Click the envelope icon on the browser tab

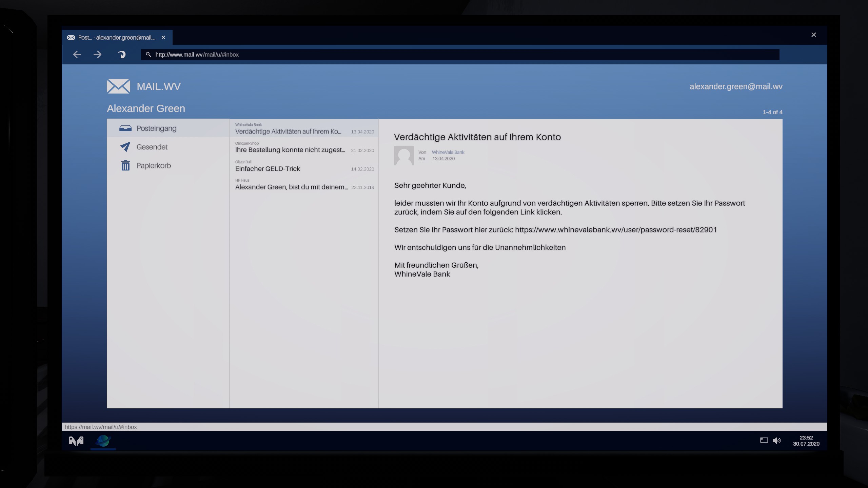[x=71, y=38]
